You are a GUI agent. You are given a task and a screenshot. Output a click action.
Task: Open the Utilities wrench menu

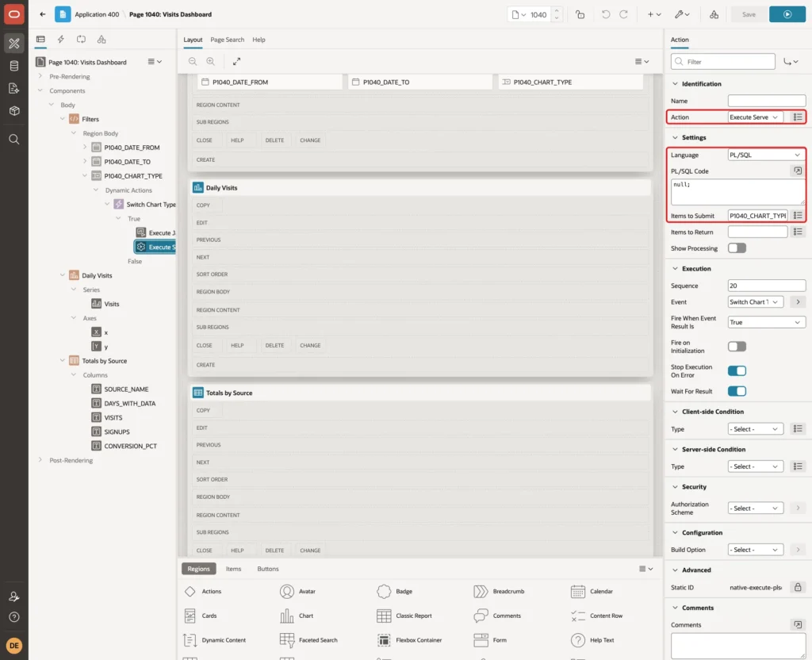[681, 14]
